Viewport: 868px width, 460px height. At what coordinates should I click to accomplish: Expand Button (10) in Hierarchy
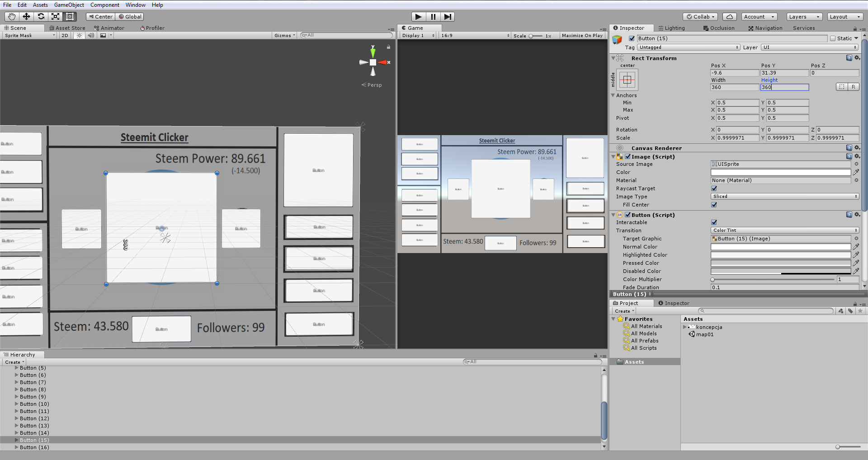[17, 404]
